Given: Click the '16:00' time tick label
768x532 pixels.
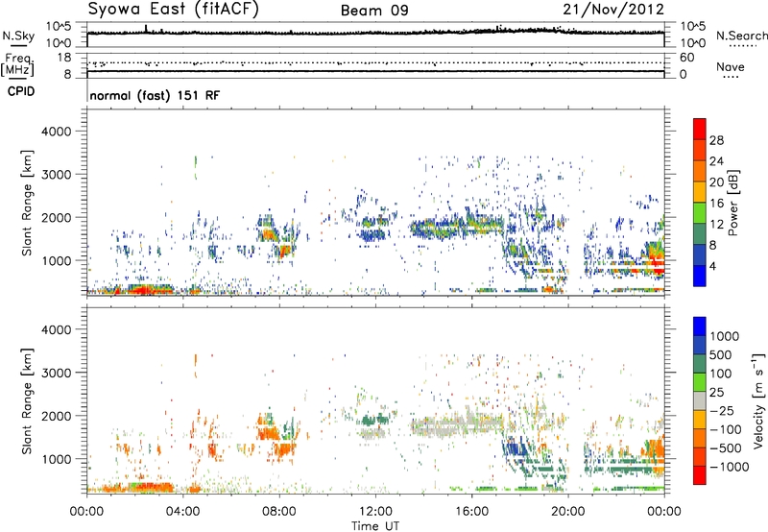Looking at the screenshot, I should pyautogui.click(x=471, y=512).
